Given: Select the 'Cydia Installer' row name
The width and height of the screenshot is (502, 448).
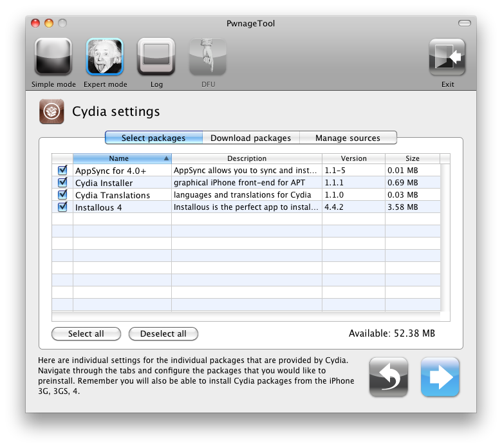Looking at the screenshot, I should tap(104, 183).
